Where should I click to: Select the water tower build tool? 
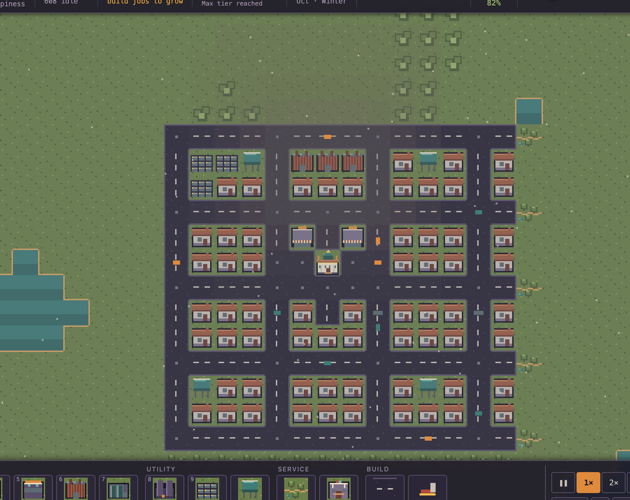(x=250, y=488)
